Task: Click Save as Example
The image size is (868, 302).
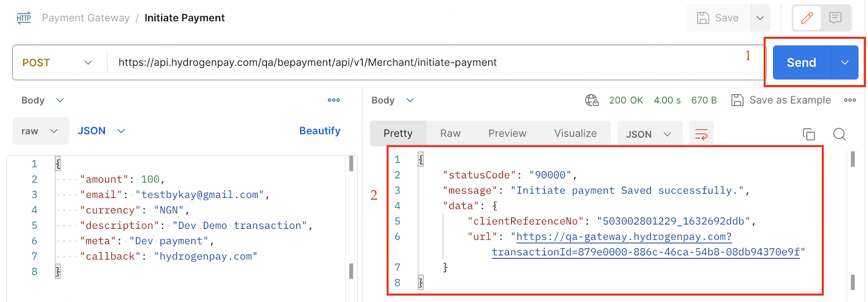Action: click(781, 100)
